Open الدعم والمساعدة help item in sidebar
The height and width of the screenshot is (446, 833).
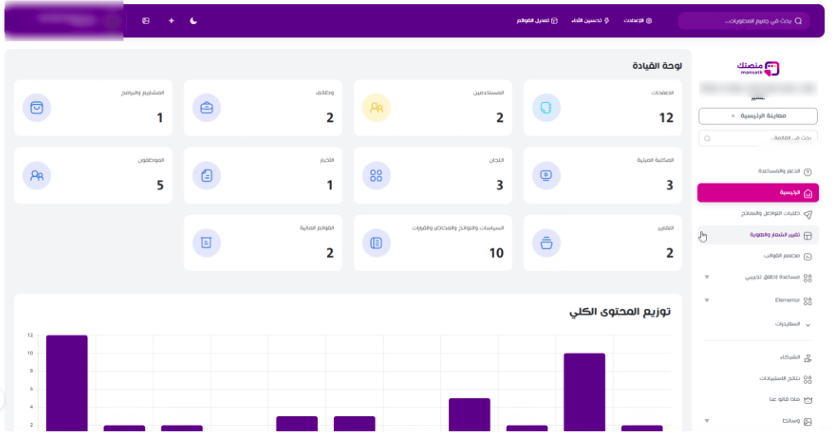[784, 171]
